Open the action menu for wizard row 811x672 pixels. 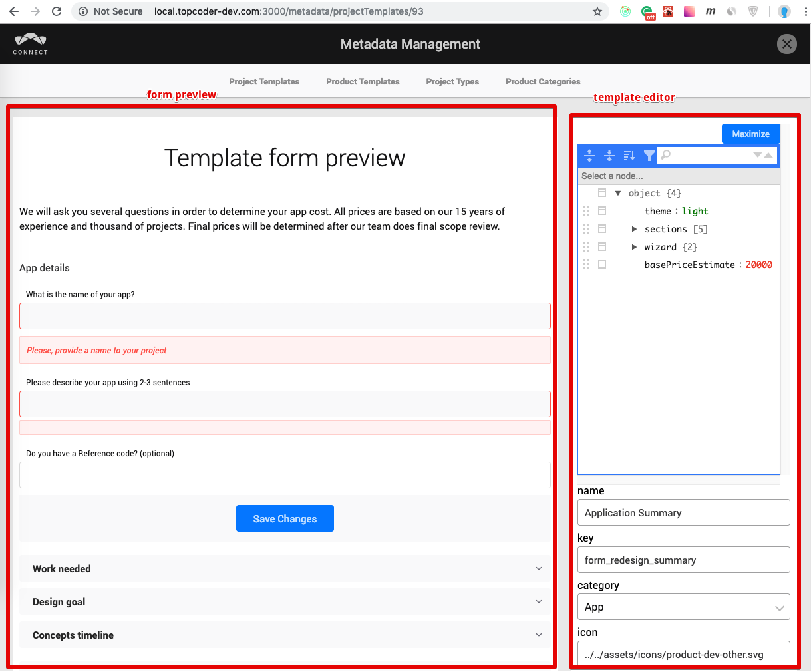(602, 247)
